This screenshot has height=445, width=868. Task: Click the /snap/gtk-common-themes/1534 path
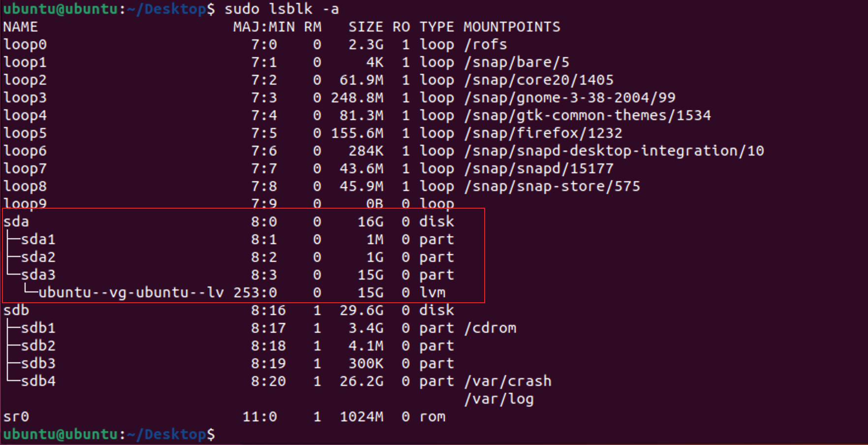pyautogui.click(x=588, y=115)
